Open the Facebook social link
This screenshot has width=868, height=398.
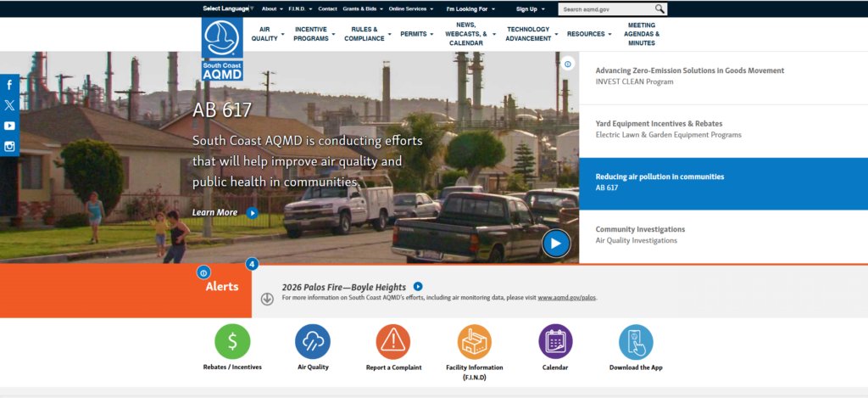coord(9,85)
